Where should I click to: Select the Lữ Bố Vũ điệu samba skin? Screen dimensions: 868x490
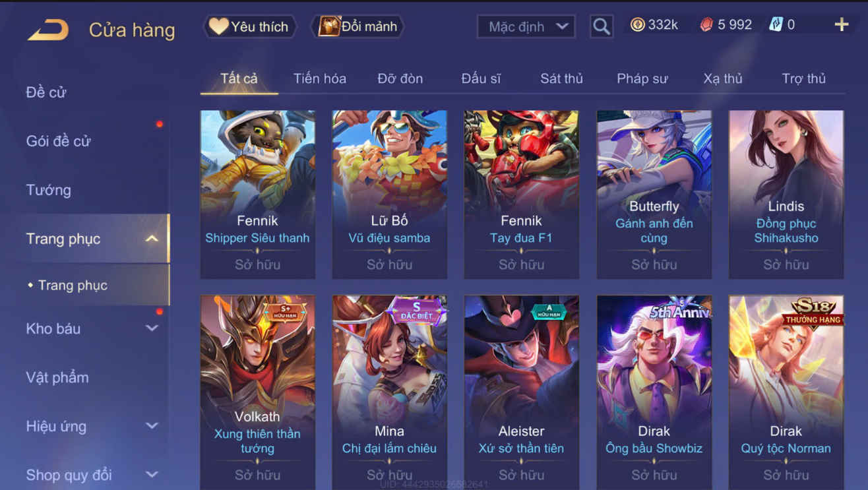tap(389, 194)
